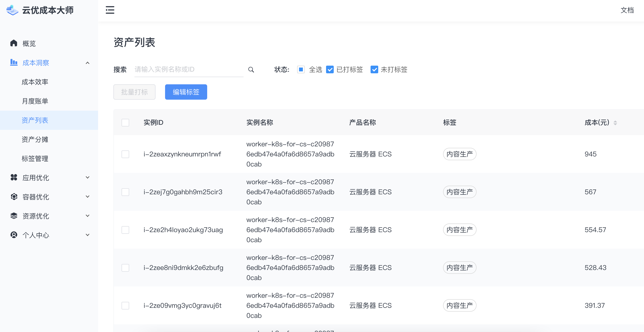
Task: Sort by the 成本(元) sort arrows
Action: [615, 123]
